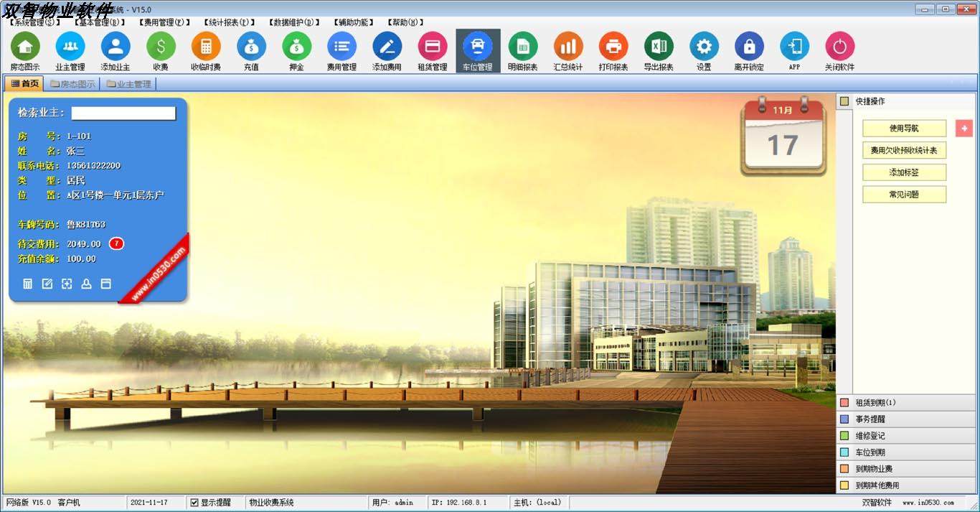Screen dimensions: 980x512
Task: Open the 帮助(H) menu
Action: (406, 22)
